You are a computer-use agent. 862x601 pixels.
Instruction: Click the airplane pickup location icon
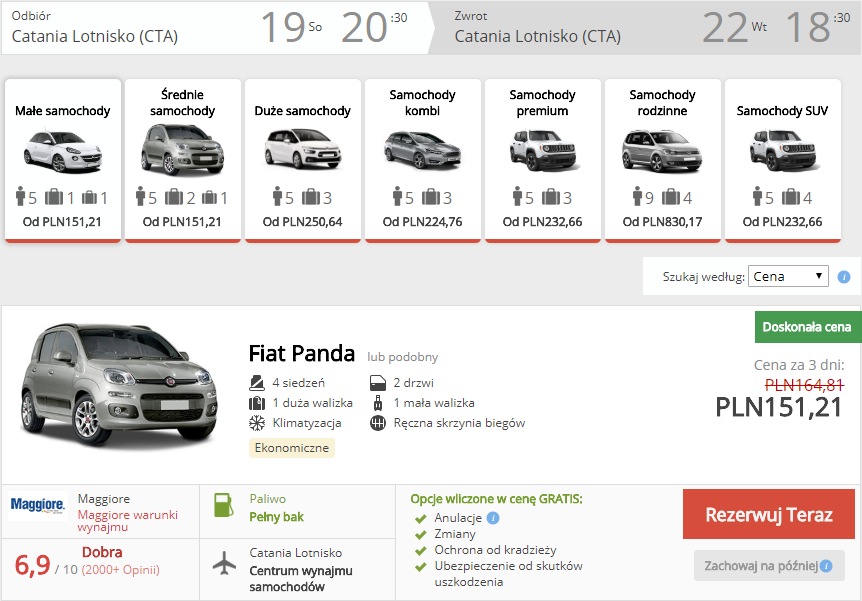point(224,563)
